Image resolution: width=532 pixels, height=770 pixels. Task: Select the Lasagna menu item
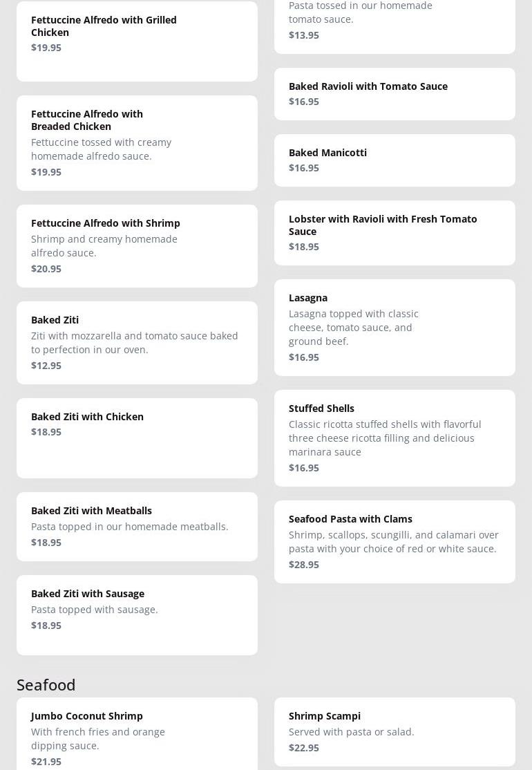(x=395, y=328)
